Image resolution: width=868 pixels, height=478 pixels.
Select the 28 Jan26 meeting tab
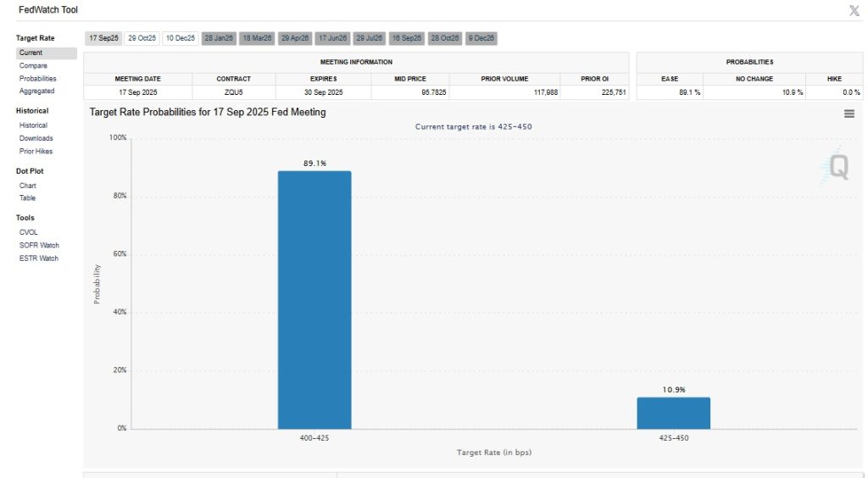tap(219, 38)
